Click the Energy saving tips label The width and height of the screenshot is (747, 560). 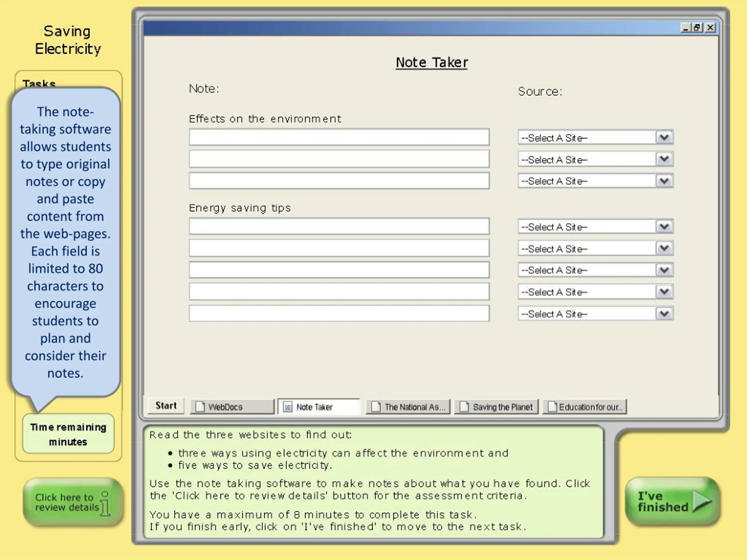point(240,208)
